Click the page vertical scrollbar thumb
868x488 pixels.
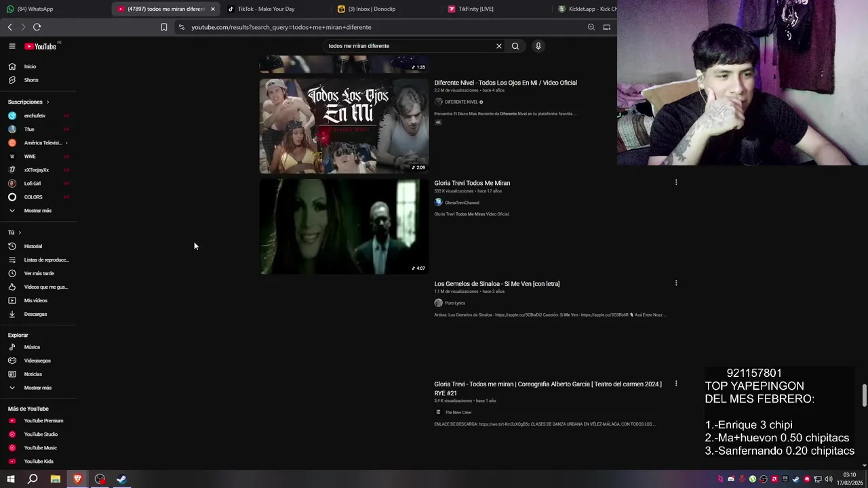864,395
